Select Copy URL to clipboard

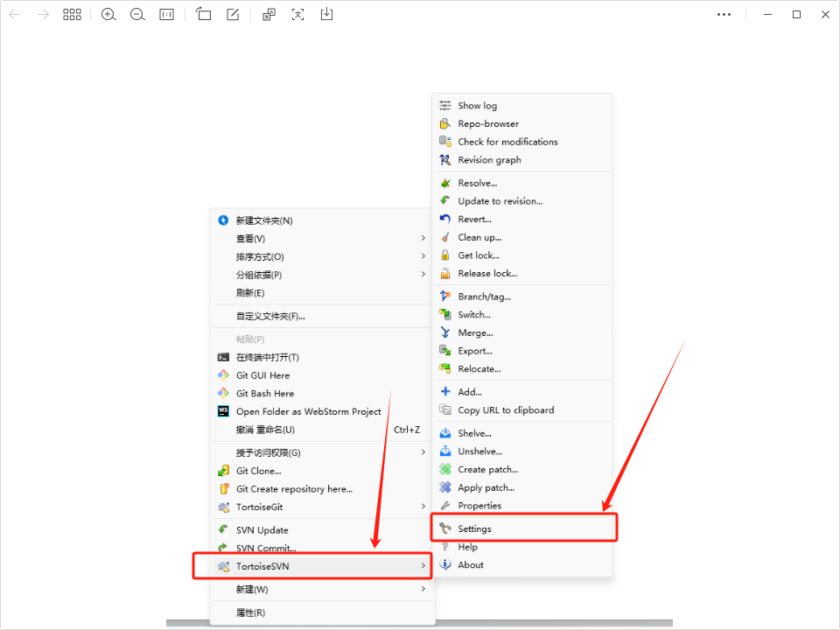click(522, 409)
